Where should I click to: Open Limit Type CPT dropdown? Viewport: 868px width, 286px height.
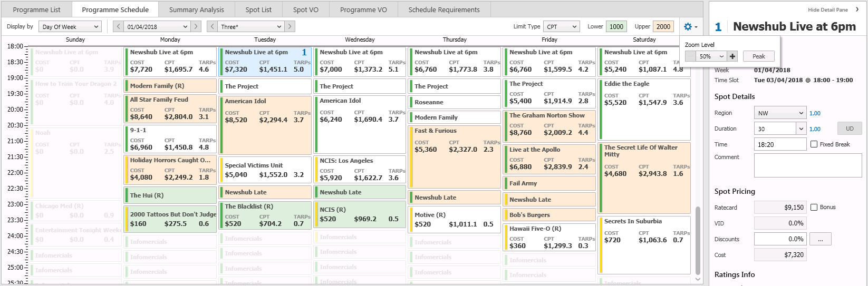561,26
